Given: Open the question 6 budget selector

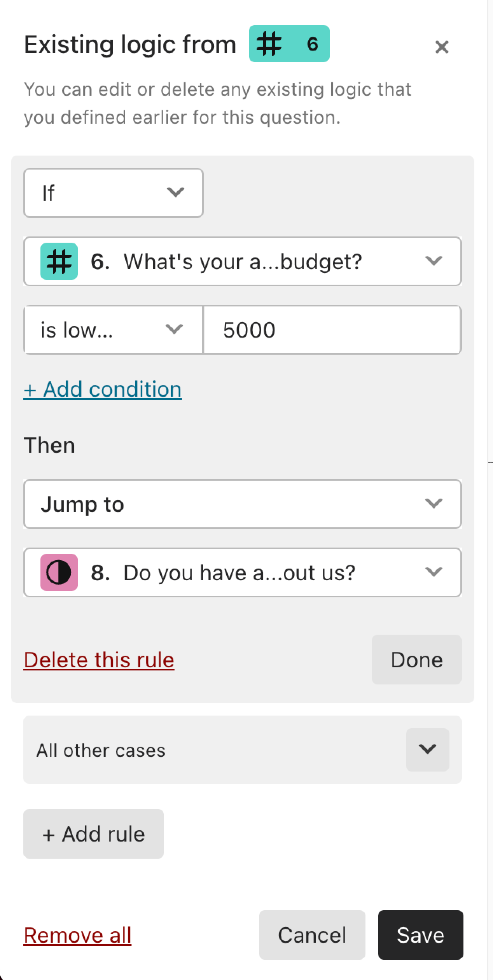Looking at the screenshot, I should (x=243, y=261).
